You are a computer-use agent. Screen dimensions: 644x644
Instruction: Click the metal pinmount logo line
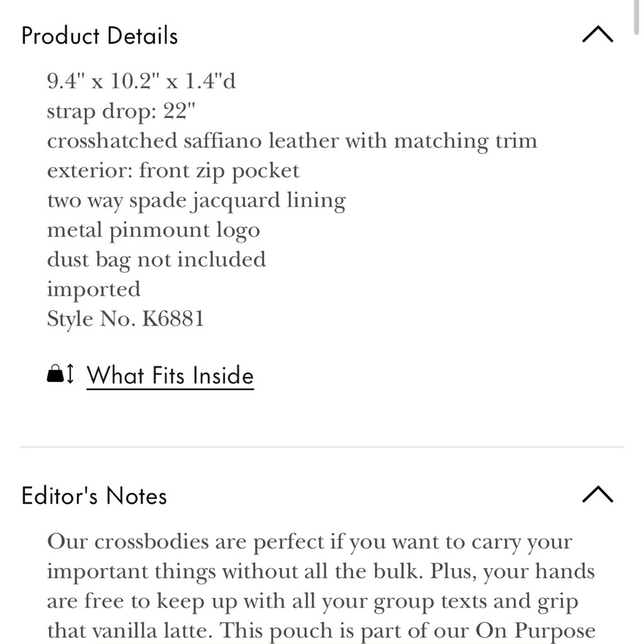pyautogui.click(x=154, y=230)
